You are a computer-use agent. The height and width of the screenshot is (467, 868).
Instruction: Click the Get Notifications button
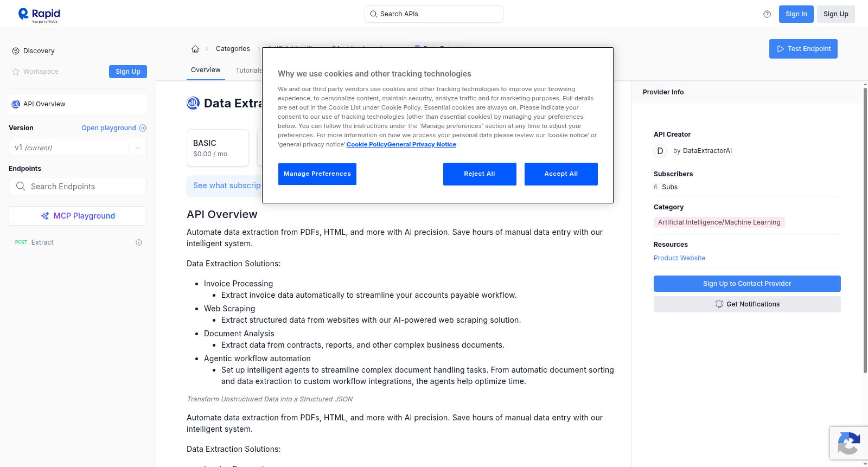coord(747,304)
